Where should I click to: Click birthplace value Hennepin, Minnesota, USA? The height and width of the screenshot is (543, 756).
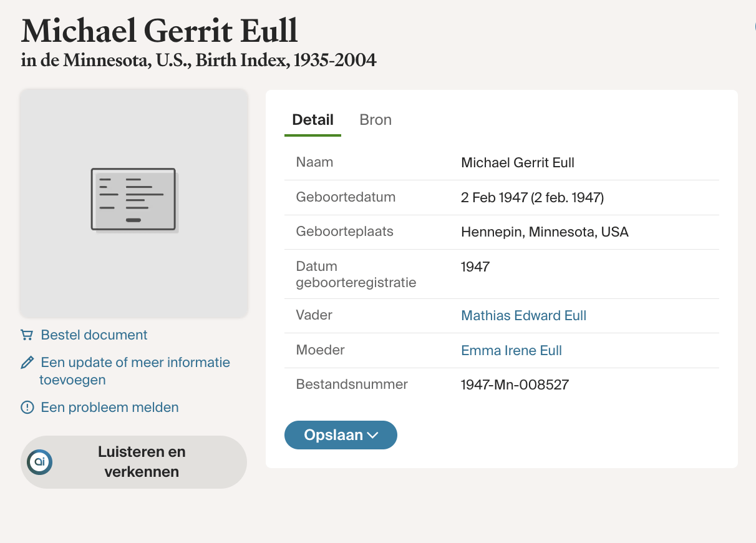click(545, 232)
